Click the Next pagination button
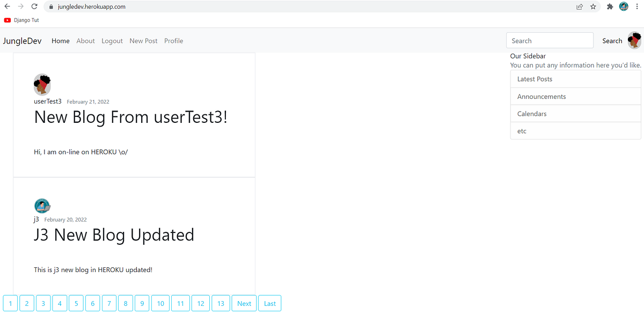The image size is (644, 322). pos(244,303)
